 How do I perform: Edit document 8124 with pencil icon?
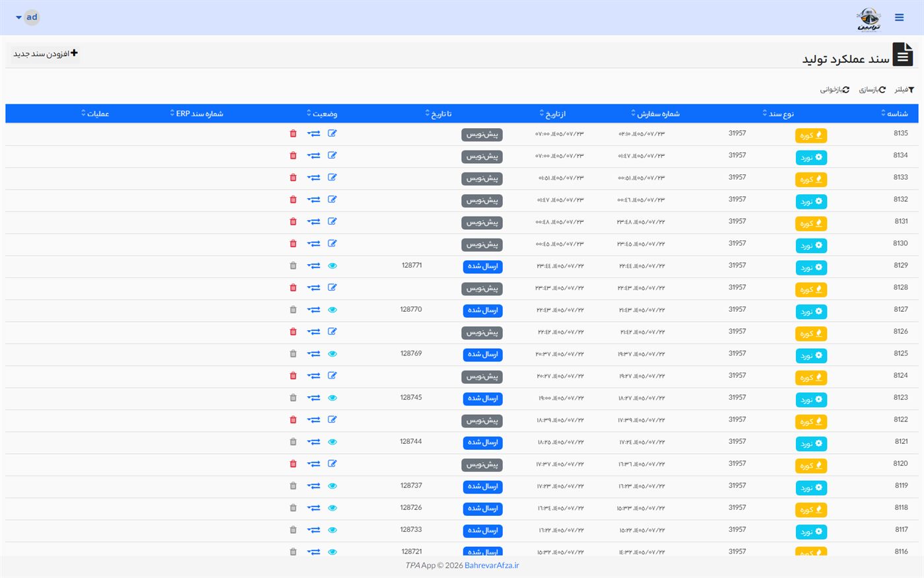(x=332, y=376)
